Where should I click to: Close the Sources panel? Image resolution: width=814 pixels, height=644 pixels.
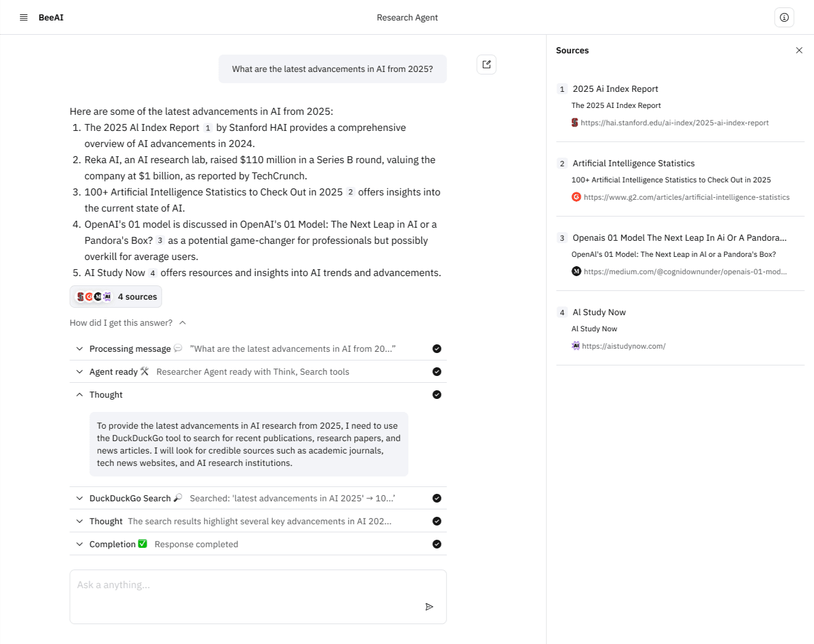click(799, 50)
